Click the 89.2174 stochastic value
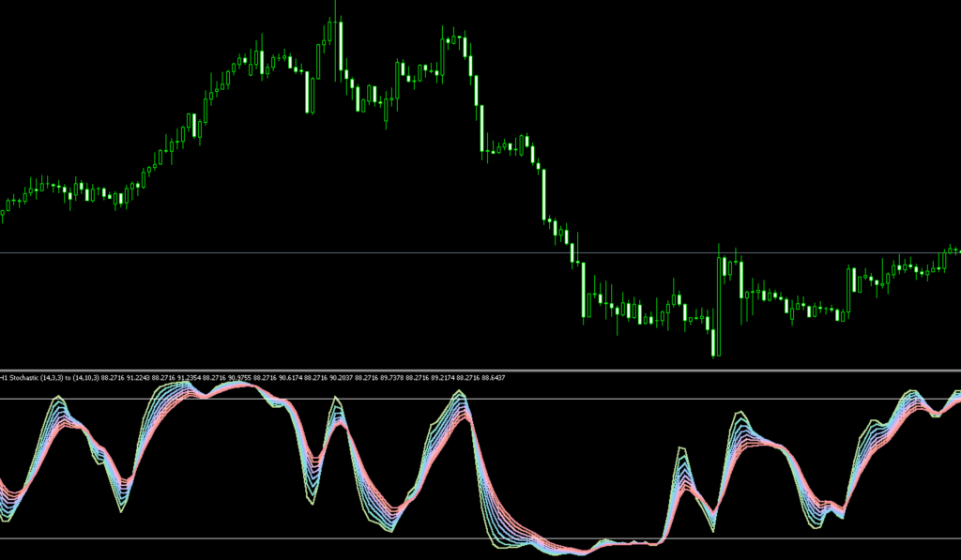 [x=443, y=378]
